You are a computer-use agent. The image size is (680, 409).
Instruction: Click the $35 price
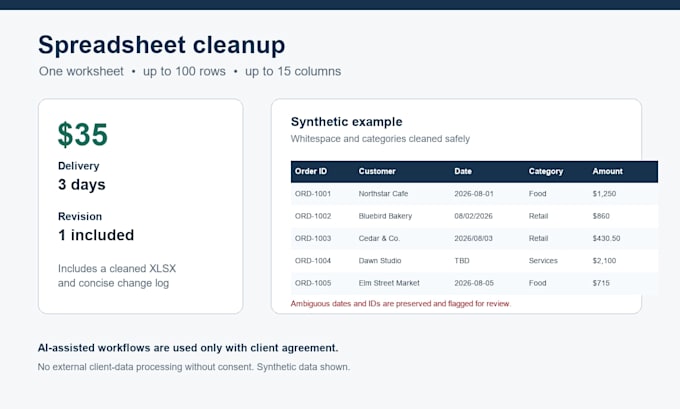pyautogui.click(x=82, y=134)
